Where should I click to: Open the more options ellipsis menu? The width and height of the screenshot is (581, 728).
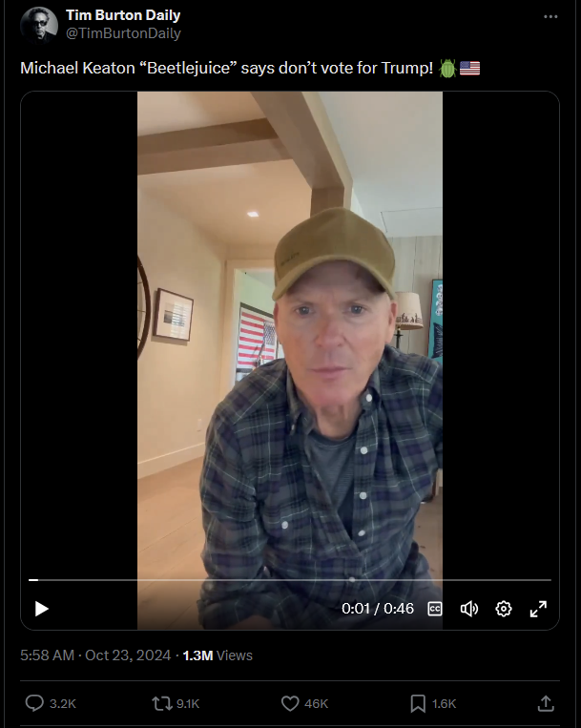(x=550, y=17)
